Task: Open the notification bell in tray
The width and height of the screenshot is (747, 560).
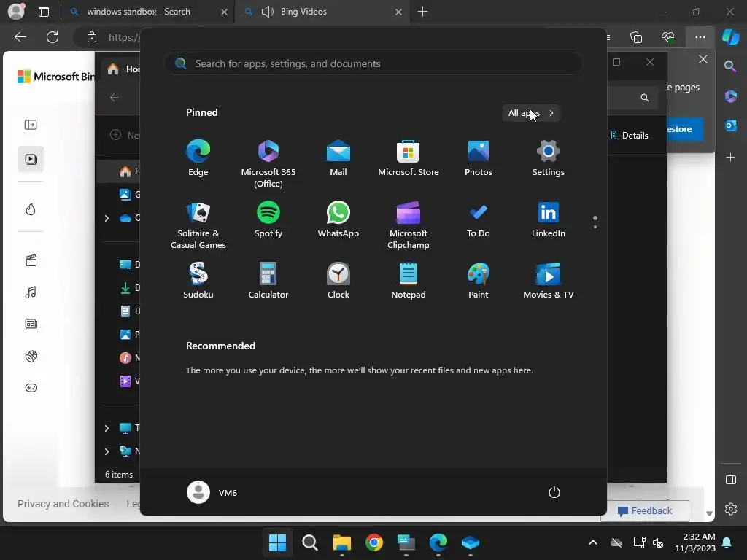Action: [727, 542]
